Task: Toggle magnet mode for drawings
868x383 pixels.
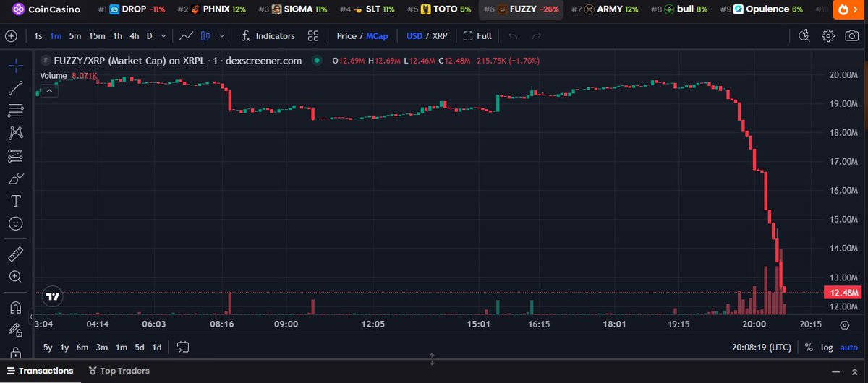Action: [x=15, y=306]
